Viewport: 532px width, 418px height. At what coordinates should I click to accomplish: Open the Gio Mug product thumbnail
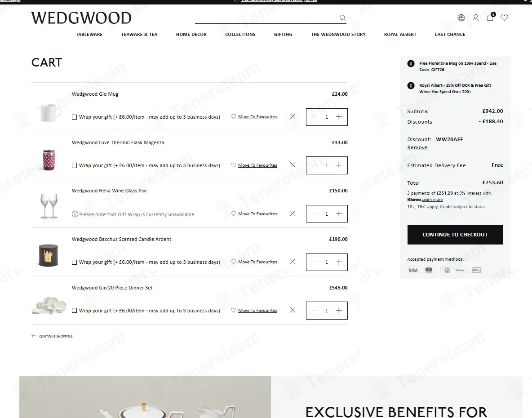pyautogui.click(x=51, y=112)
